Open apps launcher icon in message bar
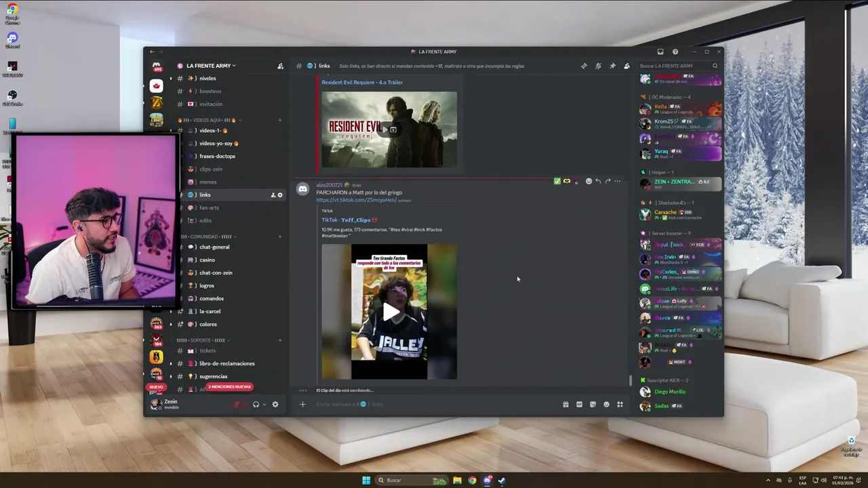The image size is (868, 488). [620, 405]
